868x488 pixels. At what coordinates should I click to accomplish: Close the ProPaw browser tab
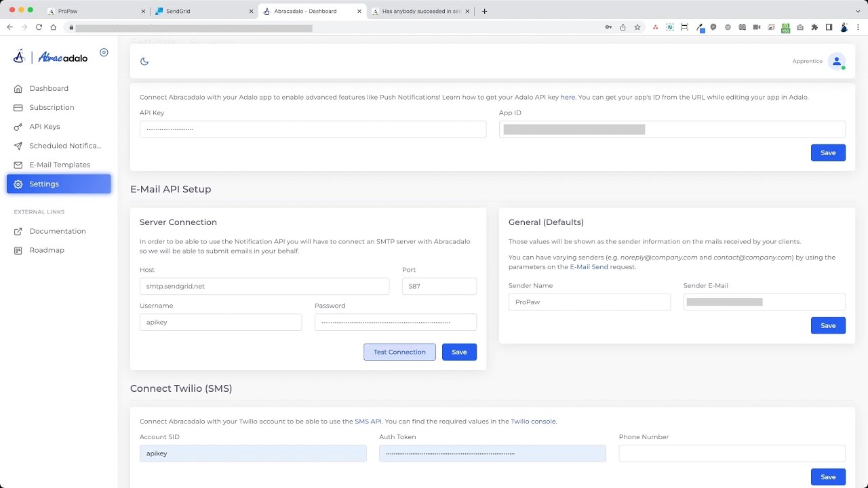tap(143, 12)
